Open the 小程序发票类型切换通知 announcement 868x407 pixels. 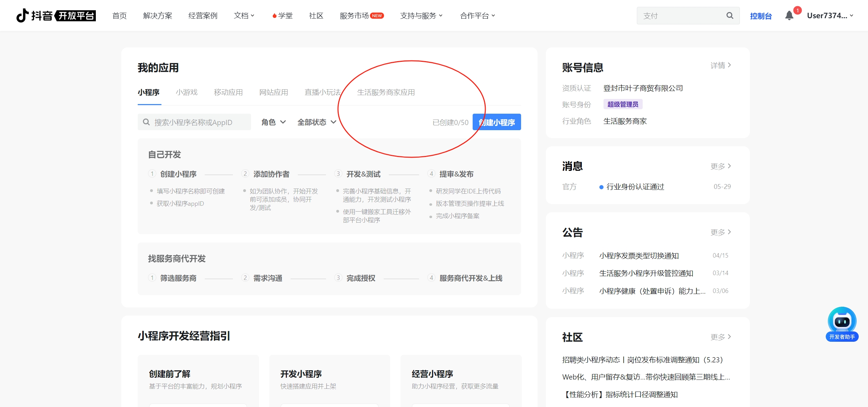pyautogui.click(x=639, y=256)
